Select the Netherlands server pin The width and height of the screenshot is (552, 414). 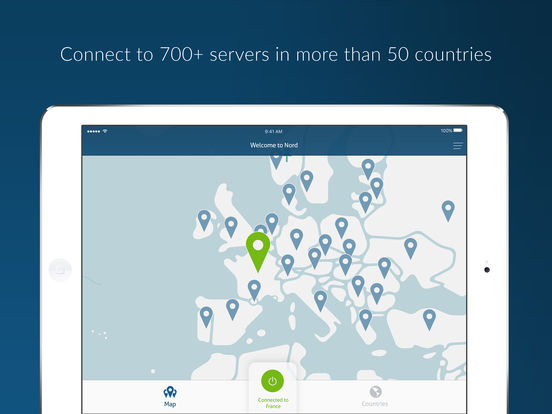[272, 224]
